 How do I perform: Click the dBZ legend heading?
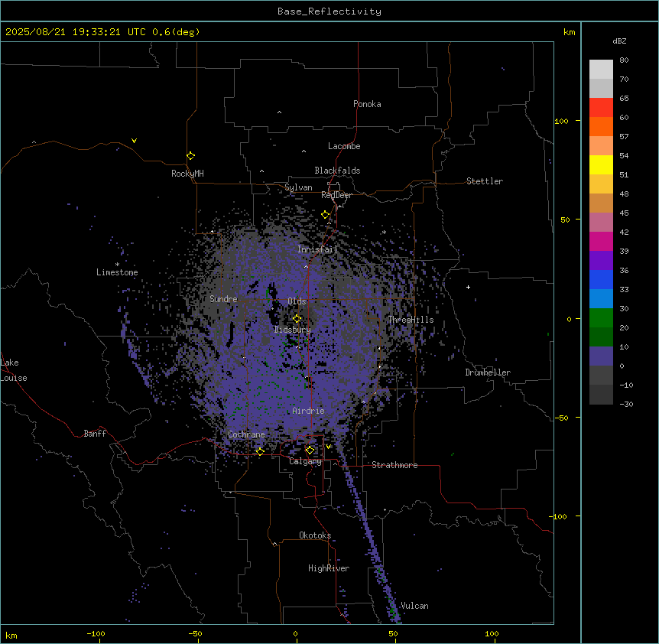click(x=619, y=41)
